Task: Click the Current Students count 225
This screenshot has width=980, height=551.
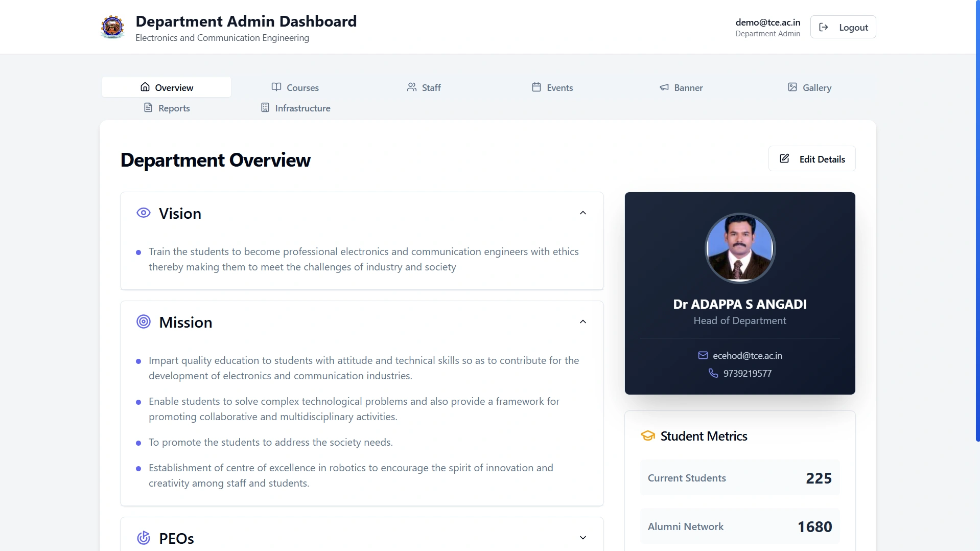Action: click(x=819, y=478)
